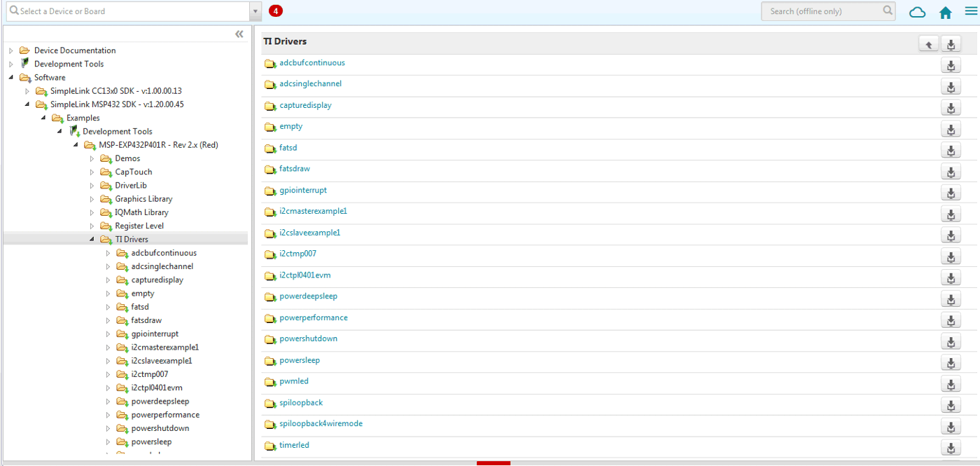980x466 pixels.
Task: Select the CapTouch folder in the tree
Action: [x=134, y=172]
